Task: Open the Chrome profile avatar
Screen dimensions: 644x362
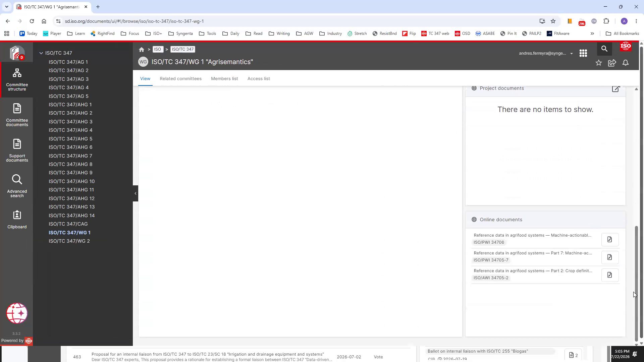Action: coord(624,21)
